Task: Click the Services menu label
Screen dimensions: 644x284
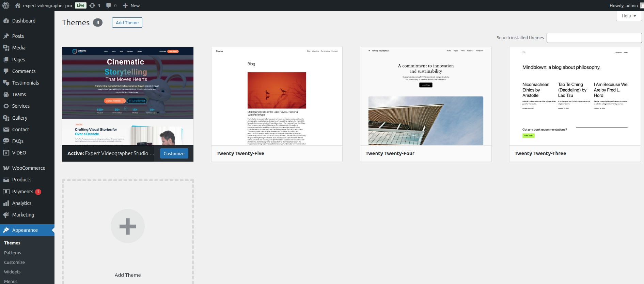Action: [x=21, y=106]
